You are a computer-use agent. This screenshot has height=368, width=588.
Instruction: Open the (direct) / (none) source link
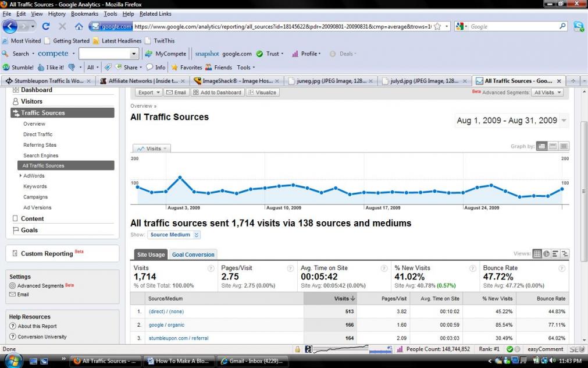tap(166, 312)
